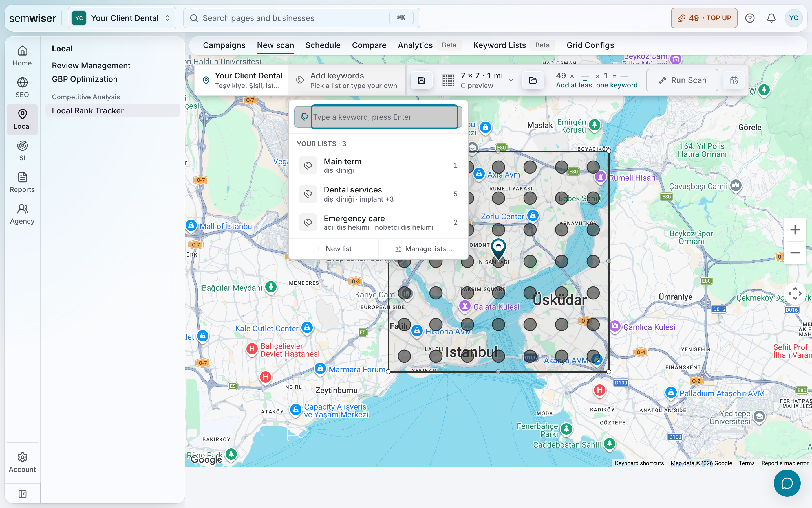Expand the Your Client Dental account switcher

pyautogui.click(x=122, y=18)
